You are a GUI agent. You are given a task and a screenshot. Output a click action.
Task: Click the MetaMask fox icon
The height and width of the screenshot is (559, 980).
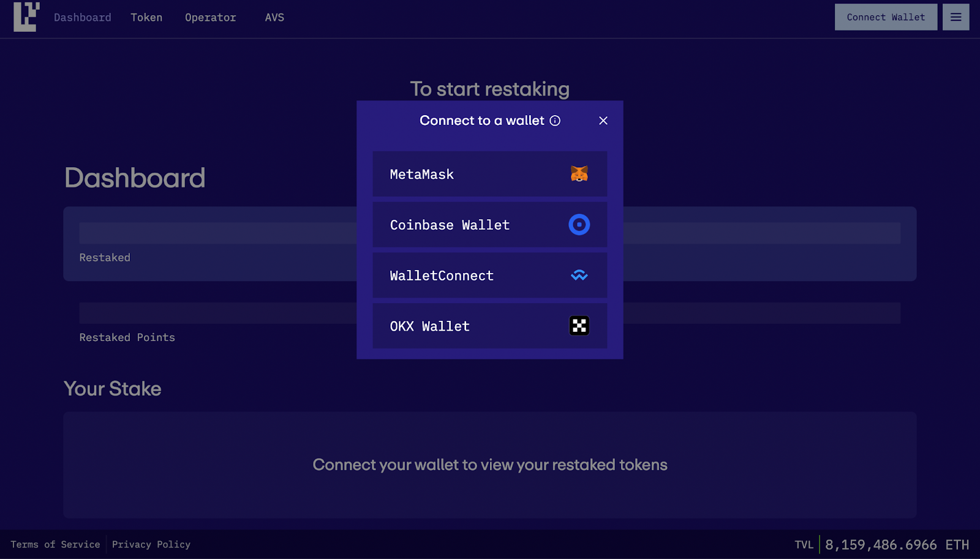tap(579, 174)
